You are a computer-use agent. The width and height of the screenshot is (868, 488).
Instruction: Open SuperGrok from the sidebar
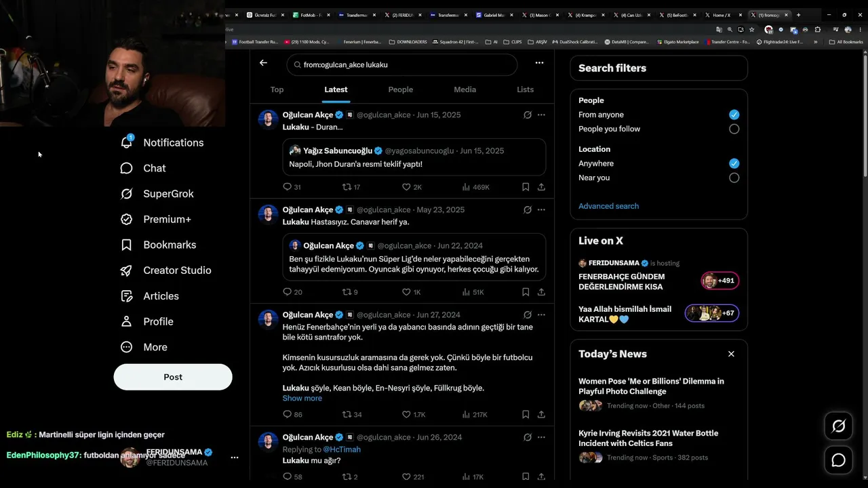157,194
